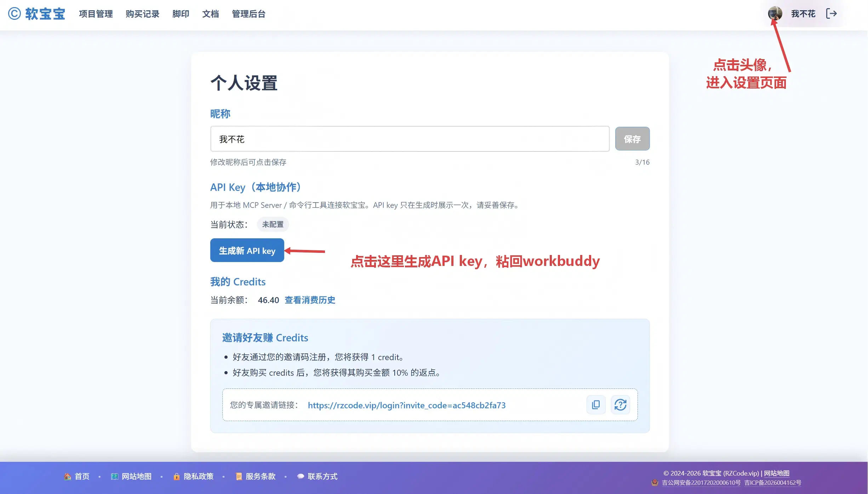Screen dimensions: 868x494
Task: Regenerate invite code with refresh icon
Action: pyautogui.click(x=621, y=405)
